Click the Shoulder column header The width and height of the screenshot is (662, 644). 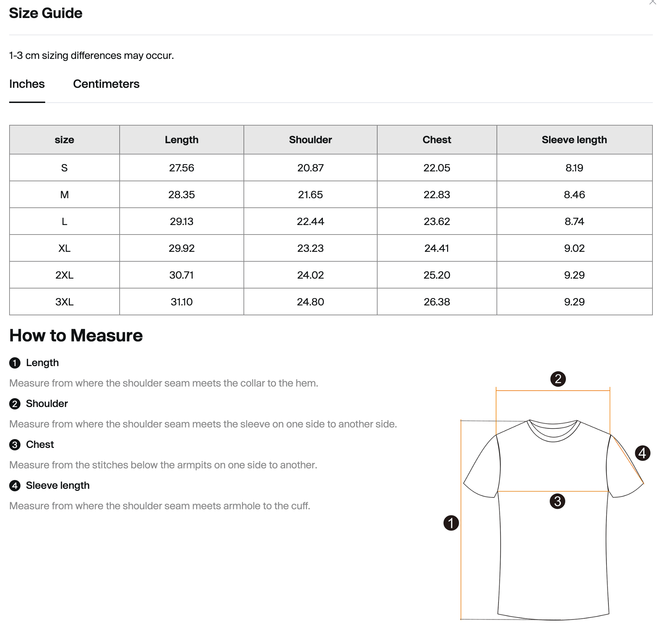tap(311, 140)
